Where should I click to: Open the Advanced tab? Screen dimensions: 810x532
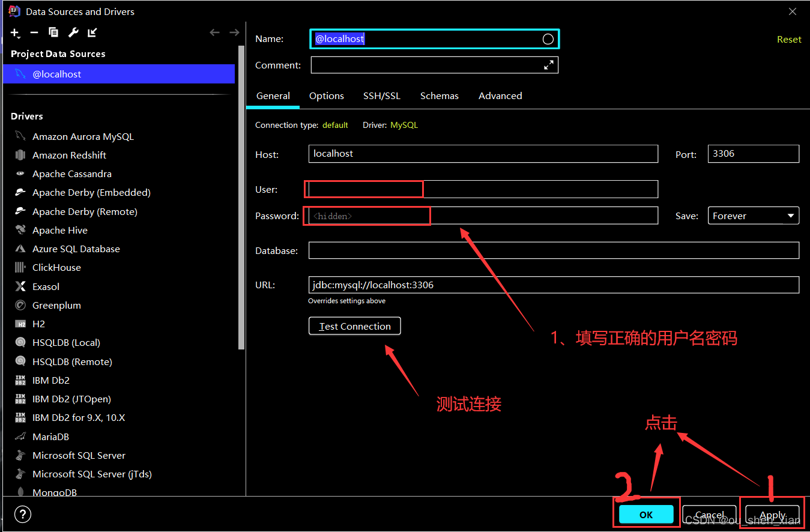point(500,95)
